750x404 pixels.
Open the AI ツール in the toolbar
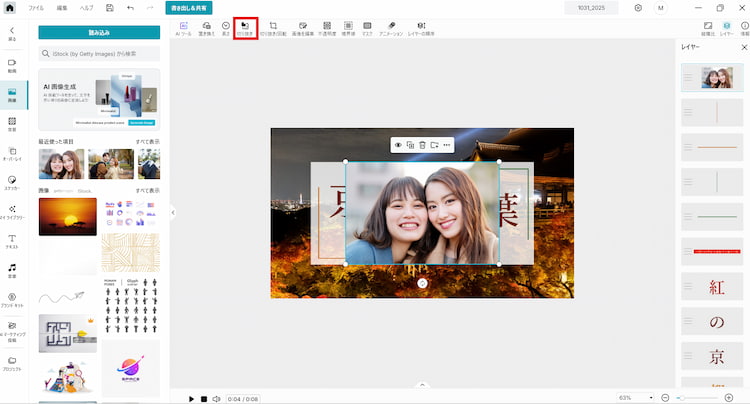(x=186, y=28)
